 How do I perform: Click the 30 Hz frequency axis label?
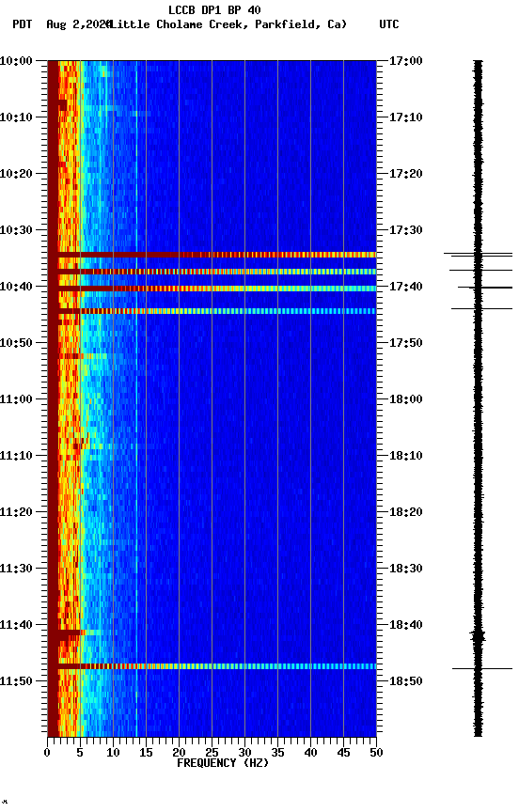244,753
